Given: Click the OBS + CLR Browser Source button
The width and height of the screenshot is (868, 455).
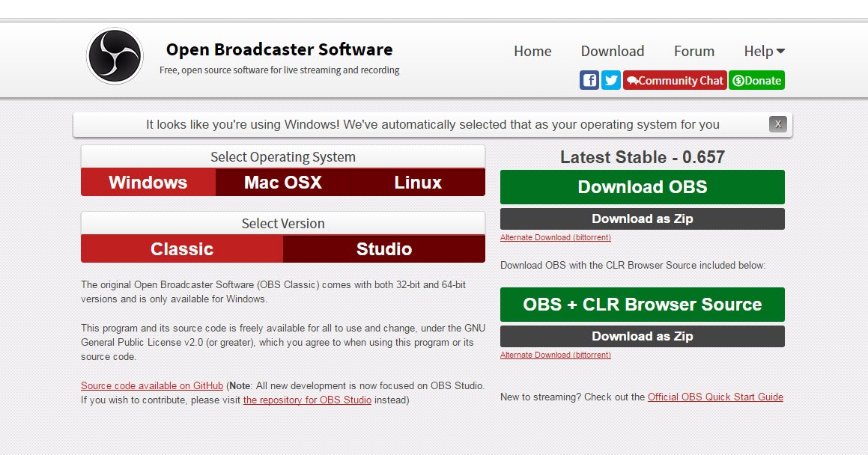Looking at the screenshot, I should pos(642,305).
